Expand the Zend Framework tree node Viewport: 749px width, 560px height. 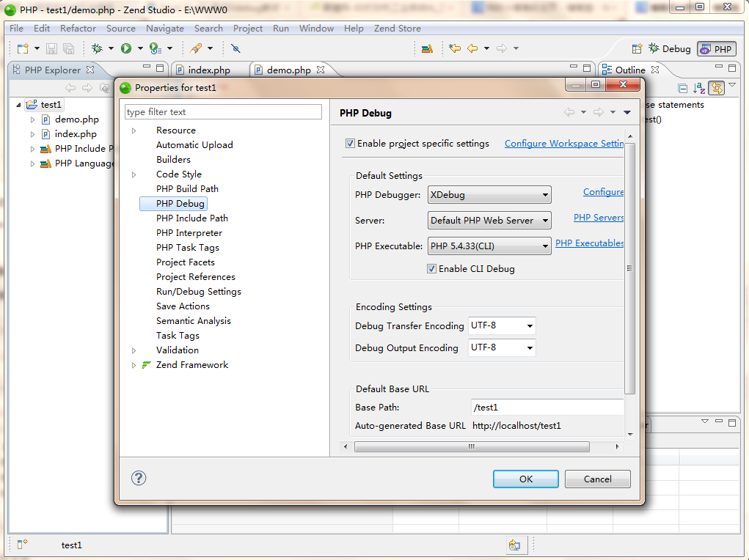(134, 365)
